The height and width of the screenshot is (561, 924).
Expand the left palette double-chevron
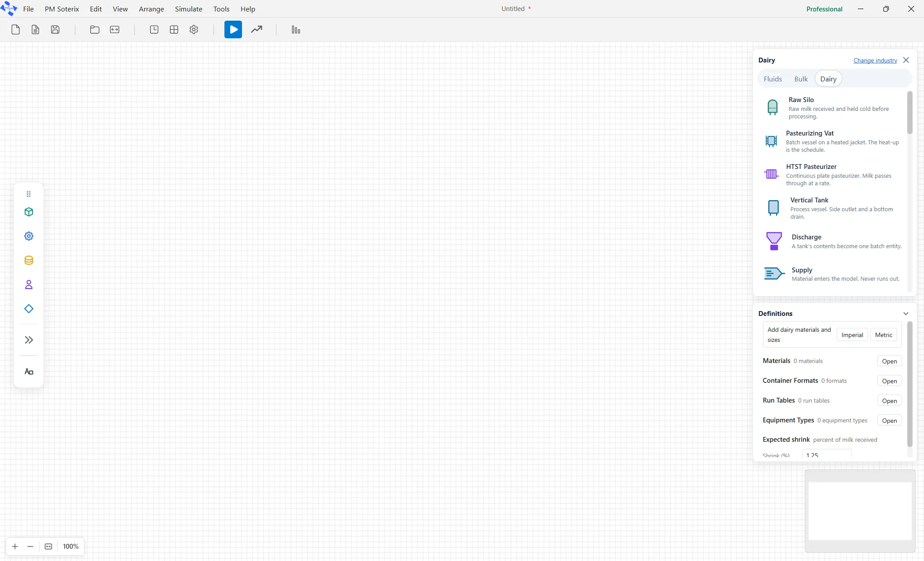point(29,340)
